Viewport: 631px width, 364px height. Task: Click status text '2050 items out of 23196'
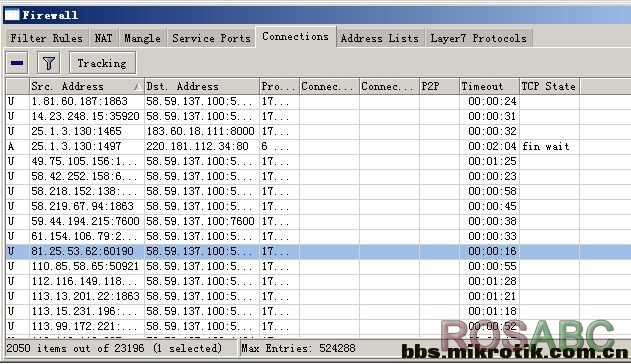coord(75,348)
